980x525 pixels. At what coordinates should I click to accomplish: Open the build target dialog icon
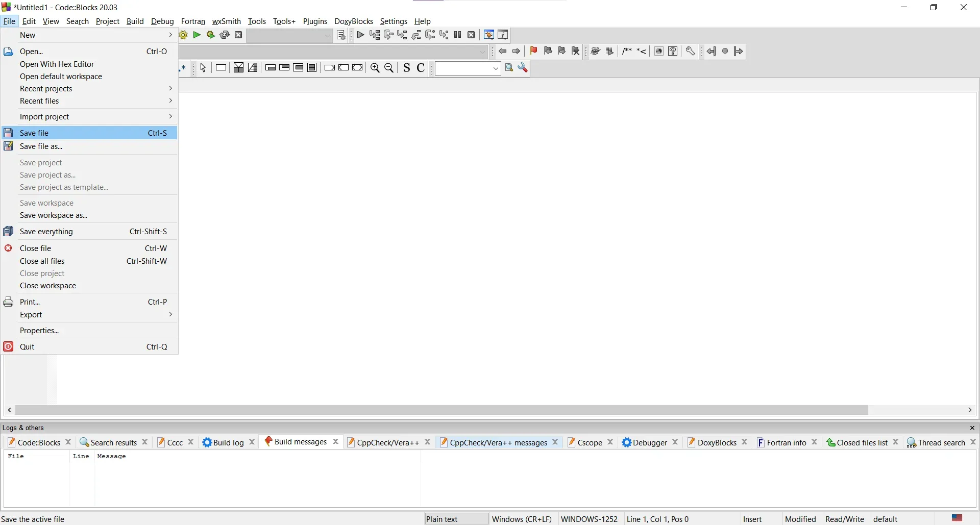(341, 35)
